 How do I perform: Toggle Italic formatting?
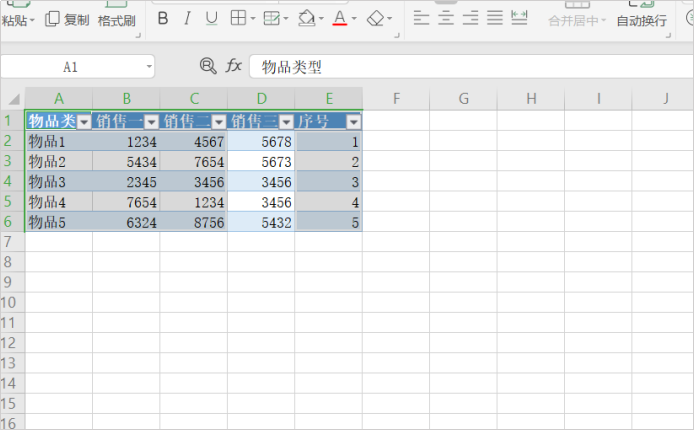(x=187, y=19)
